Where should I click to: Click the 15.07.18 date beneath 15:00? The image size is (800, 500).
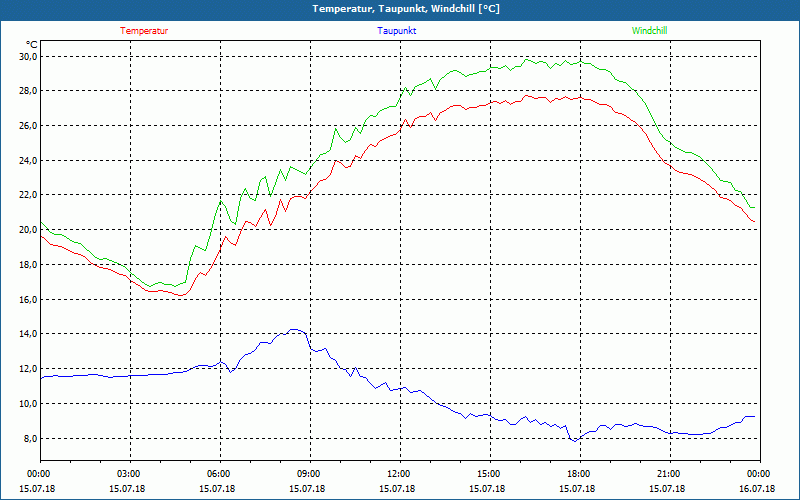click(487, 488)
